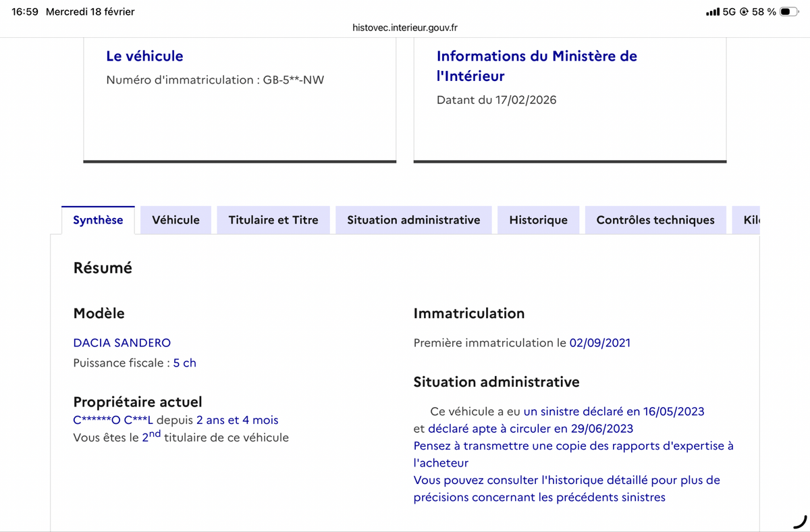The image size is (810, 532).
Task: Tap the cellular signal bars icon
Action: [712, 11]
